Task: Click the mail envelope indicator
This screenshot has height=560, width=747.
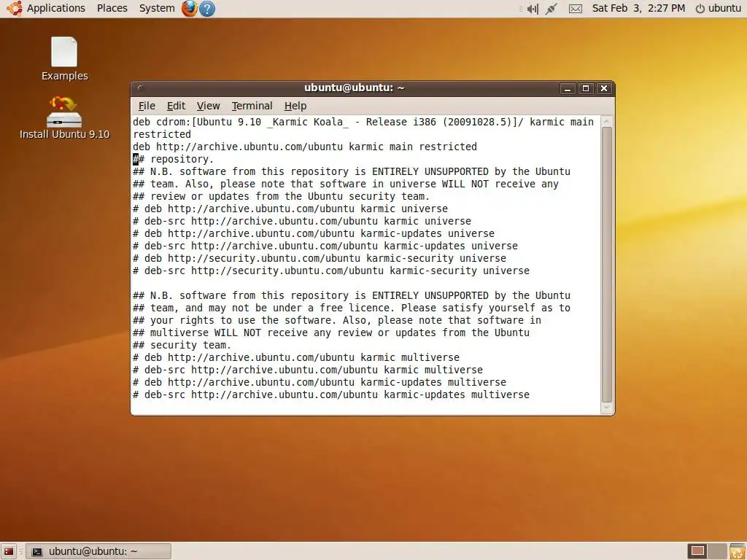Action: tap(576, 9)
